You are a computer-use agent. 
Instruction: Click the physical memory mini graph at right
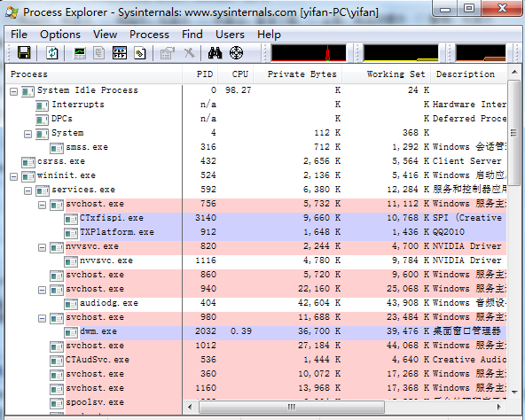(481, 53)
